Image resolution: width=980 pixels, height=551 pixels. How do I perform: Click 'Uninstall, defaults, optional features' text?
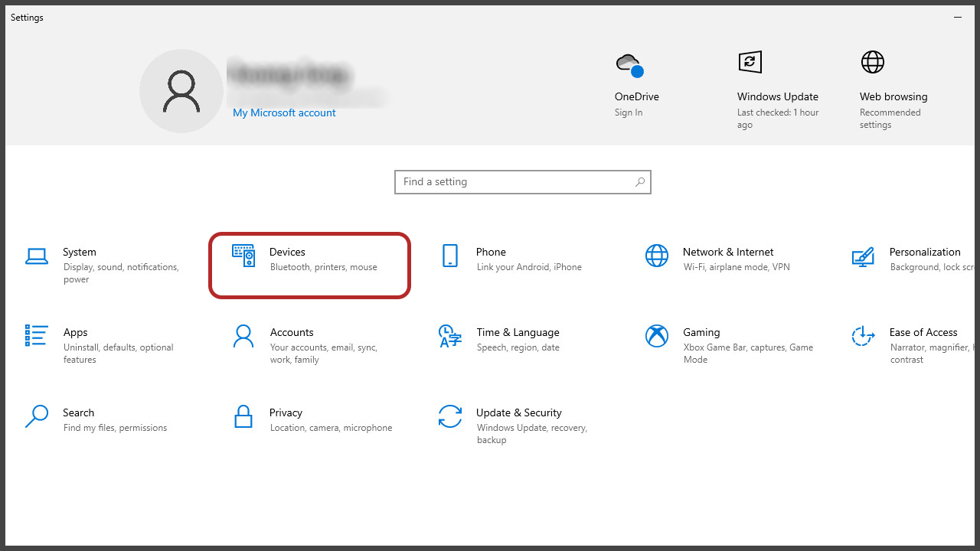click(119, 354)
